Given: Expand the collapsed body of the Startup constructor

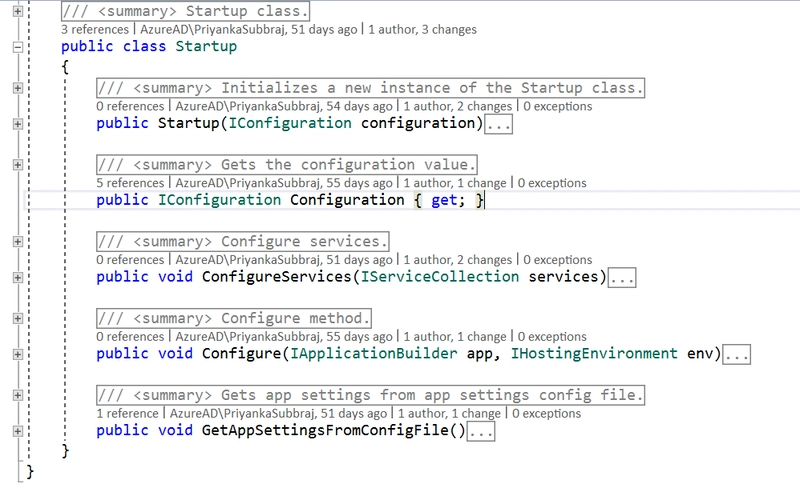Looking at the screenshot, I should [499, 124].
